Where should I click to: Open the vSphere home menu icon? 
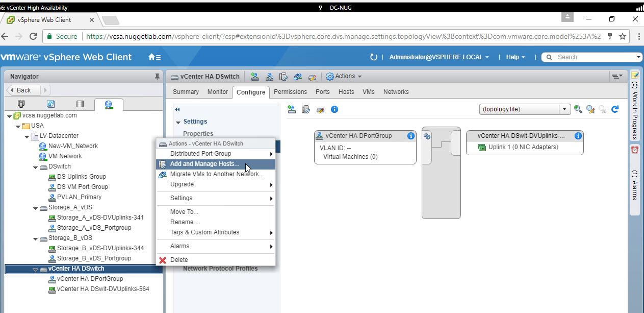click(x=154, y=57)
